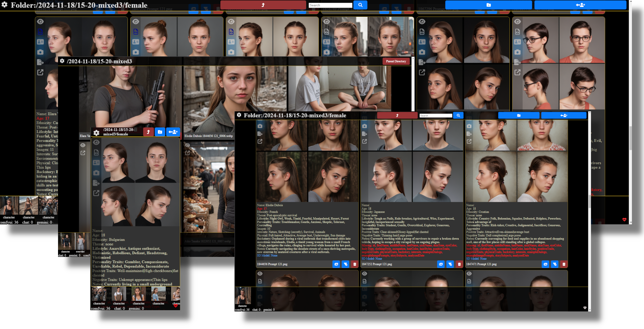Toggle eye icon on glasses portrait card
The height and width of the screenshot is (329, 644).
[518, 21]
